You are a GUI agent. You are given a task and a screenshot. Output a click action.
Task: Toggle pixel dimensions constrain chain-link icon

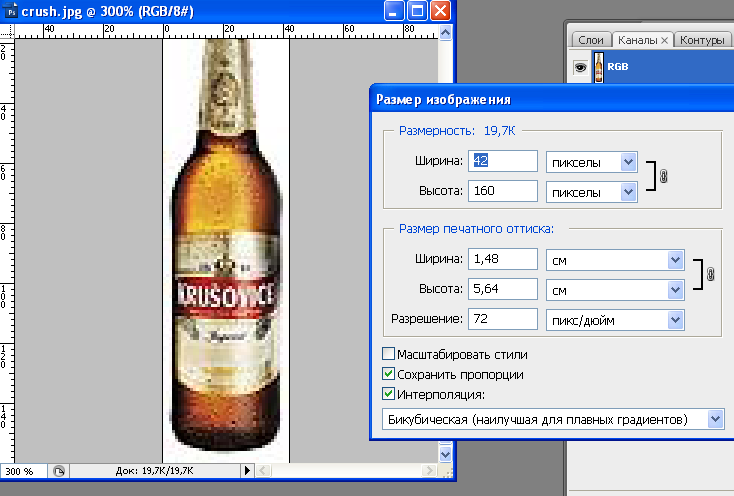coord(663,176)
